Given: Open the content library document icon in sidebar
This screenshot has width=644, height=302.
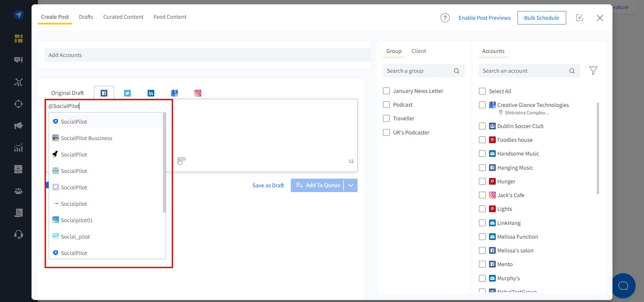Looking at the screenshot, I should 18,213.
